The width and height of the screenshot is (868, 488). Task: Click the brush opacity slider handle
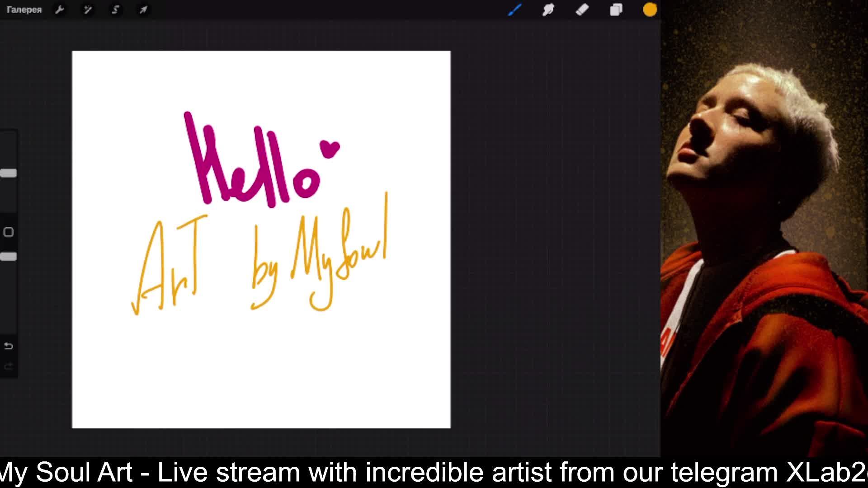tap(9, 257)
